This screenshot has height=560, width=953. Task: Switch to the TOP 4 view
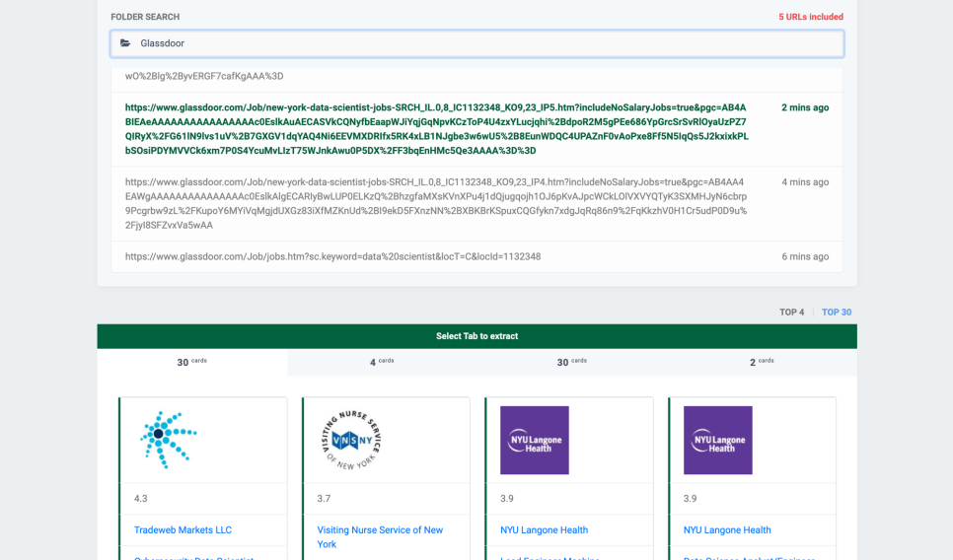(x=791, y=313)
